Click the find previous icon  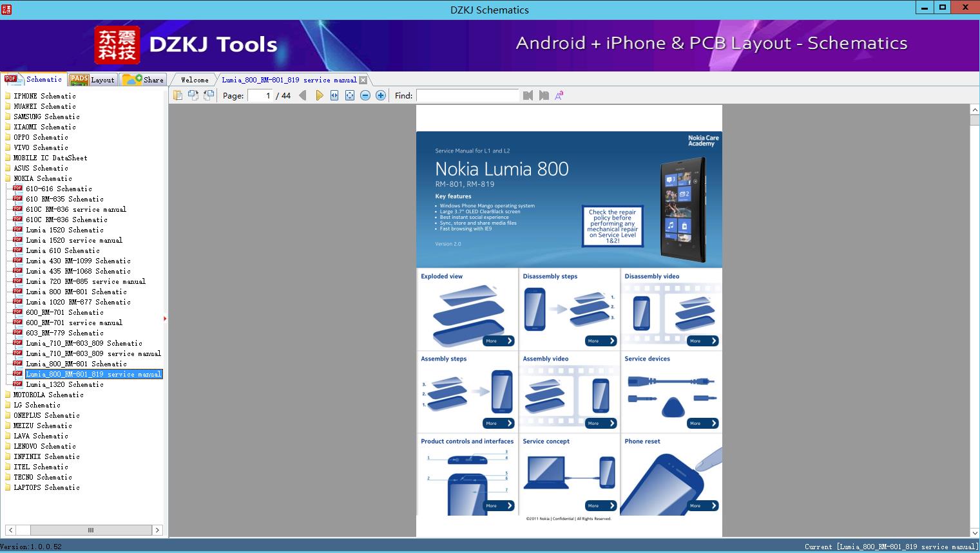[x=528, y=95]
